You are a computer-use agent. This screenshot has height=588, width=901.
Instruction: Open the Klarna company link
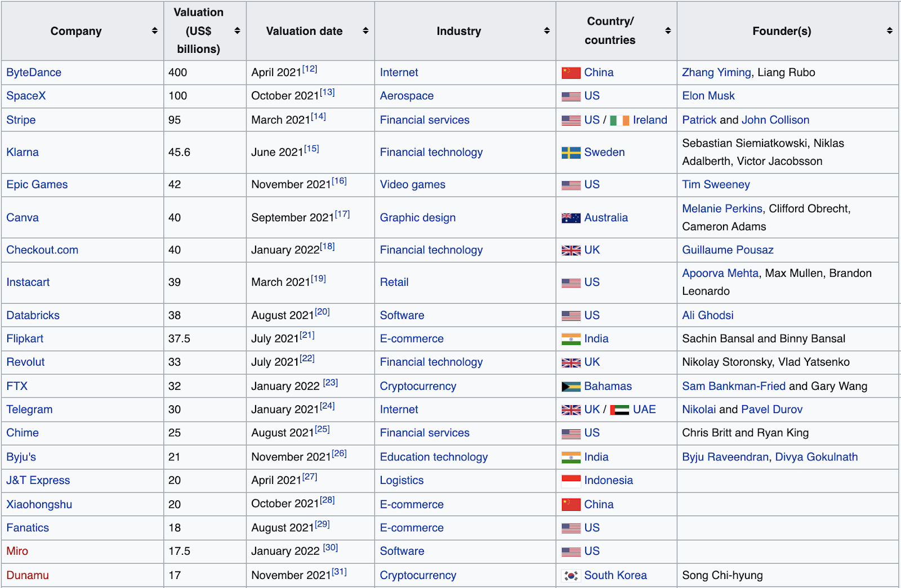click(x=23, y=152)
